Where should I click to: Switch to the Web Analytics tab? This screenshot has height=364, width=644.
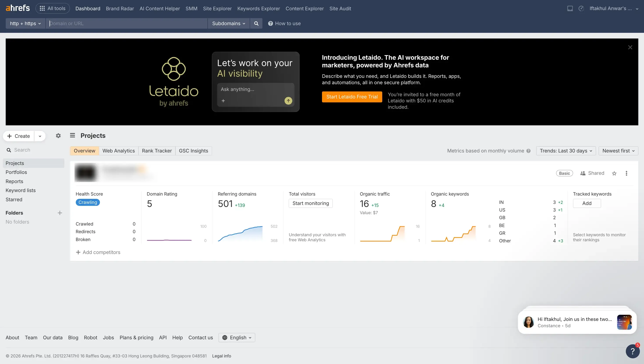(x=118, y=151)
